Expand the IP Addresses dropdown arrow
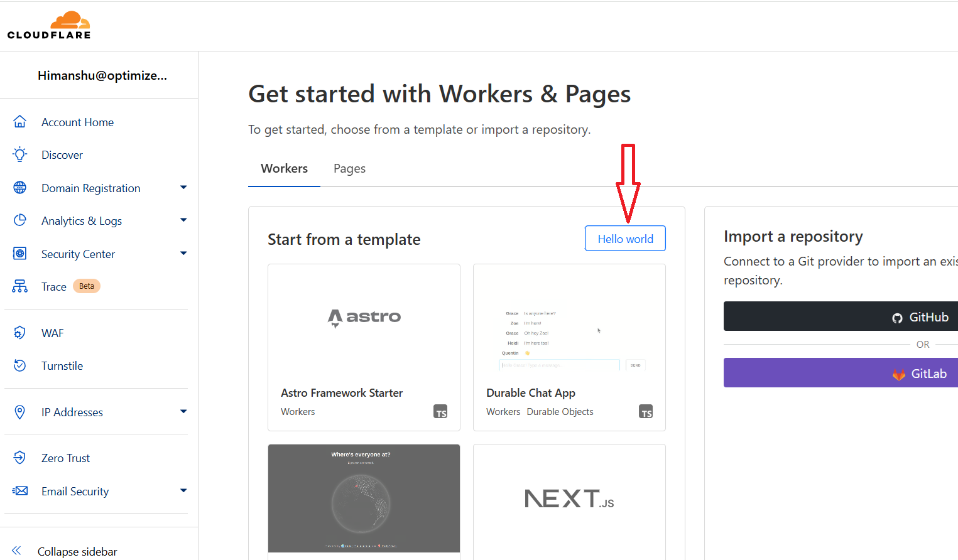Image resolution: width=958 pixels, height=560 pixels. tap(183, 412)
